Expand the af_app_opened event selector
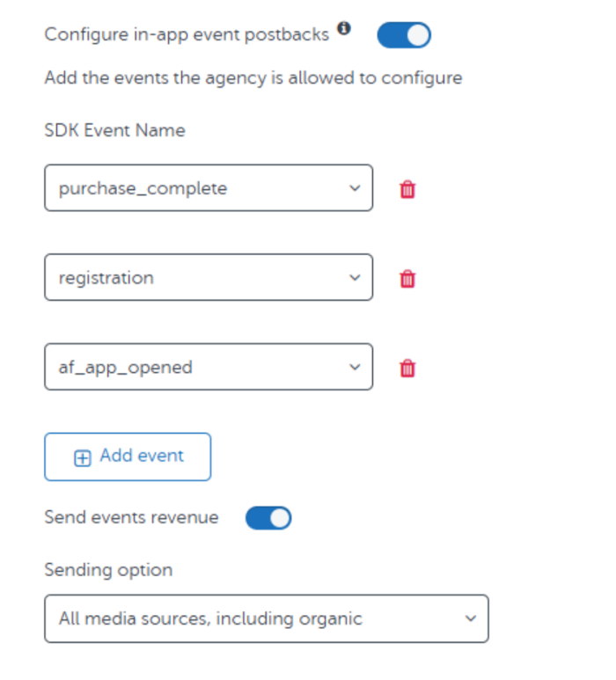The image size is (616, 680). point(209,367)
